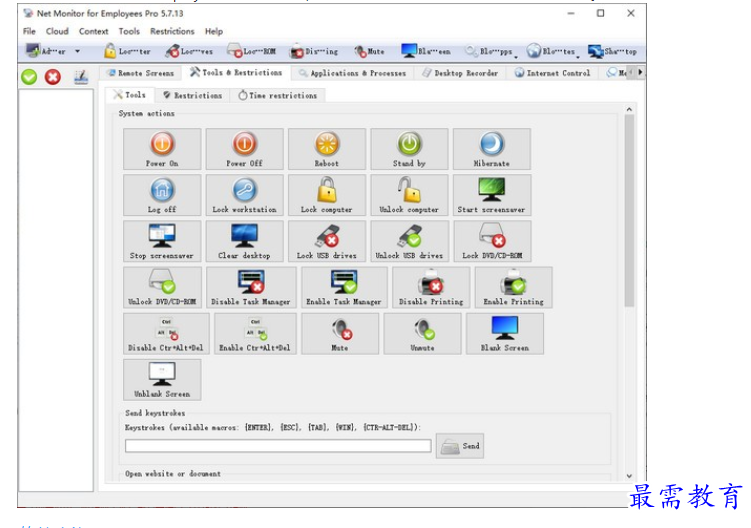Switch to the Internet Control tab
Image resolution: width=751 pixels, height=528 pixels.
point(552,73)
